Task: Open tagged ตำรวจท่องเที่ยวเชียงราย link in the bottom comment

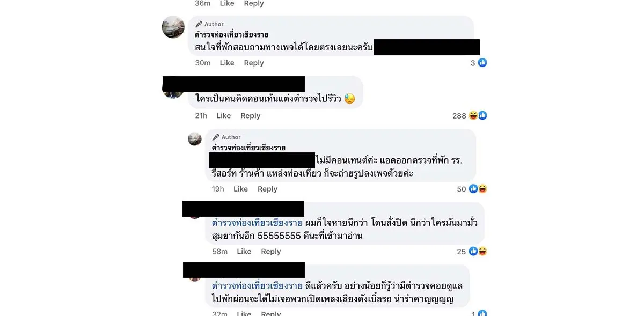Action: coord(257,286)
